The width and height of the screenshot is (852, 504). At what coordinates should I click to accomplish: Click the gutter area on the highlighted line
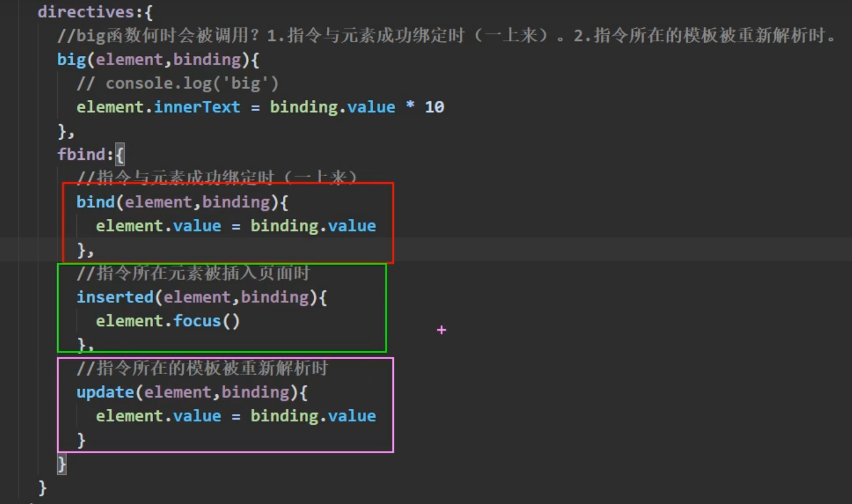17,250
